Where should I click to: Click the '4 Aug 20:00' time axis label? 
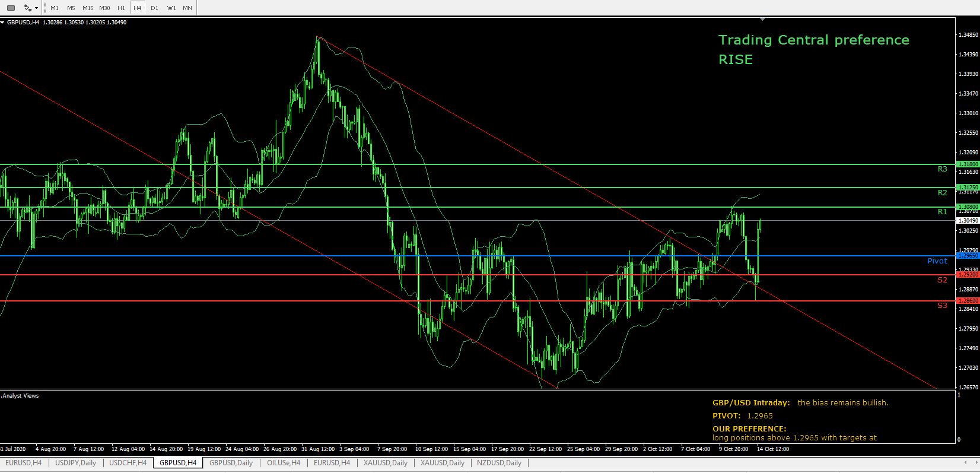[x=50, y=449]
